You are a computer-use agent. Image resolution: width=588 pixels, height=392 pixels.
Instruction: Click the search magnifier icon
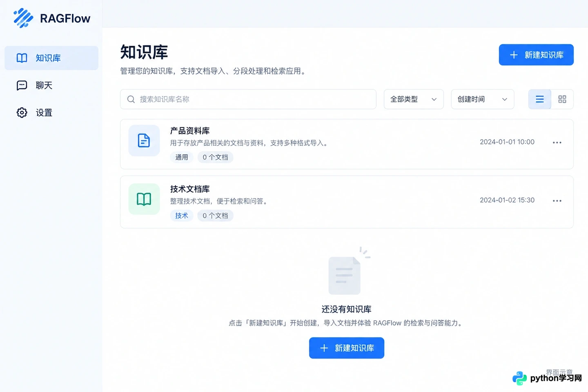[131, 99]
